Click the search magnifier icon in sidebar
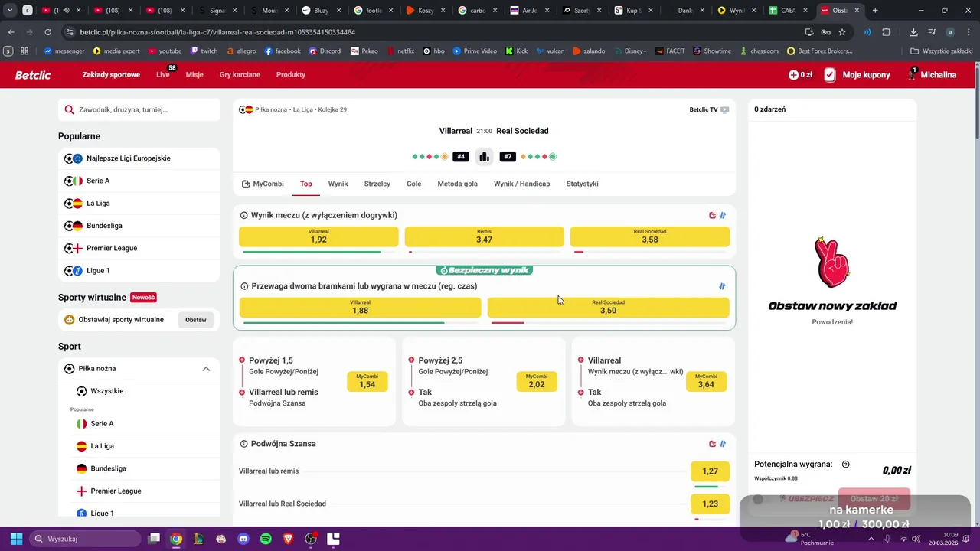980x551 pixels. point(70,110)
